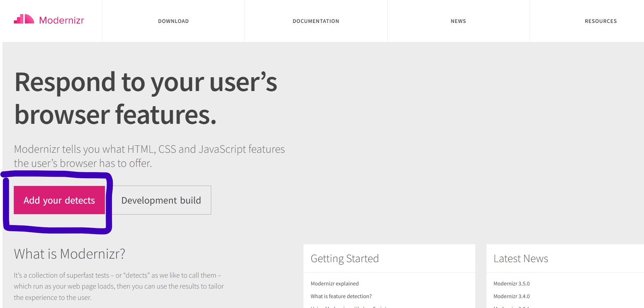Click the What is Modernizr? heading
Image resolution: width=644 pixels, height=308 pixels.
pyautogui.click(x=70, y=254)
